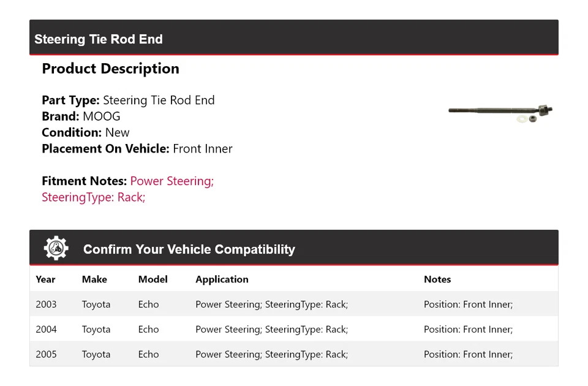The height and width of the screenshot is (386, 588).
Task: Select the Power Steering fitment note
Action: 171,181
